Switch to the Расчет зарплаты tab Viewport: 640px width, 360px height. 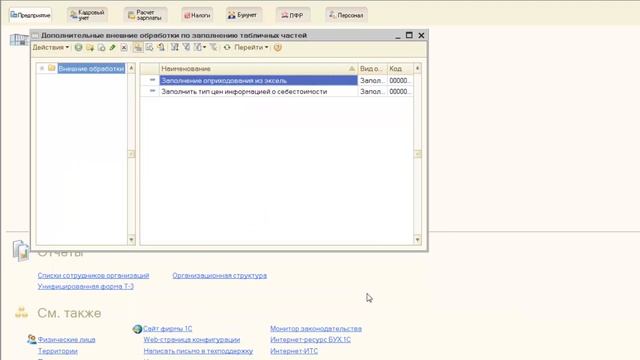145,15
